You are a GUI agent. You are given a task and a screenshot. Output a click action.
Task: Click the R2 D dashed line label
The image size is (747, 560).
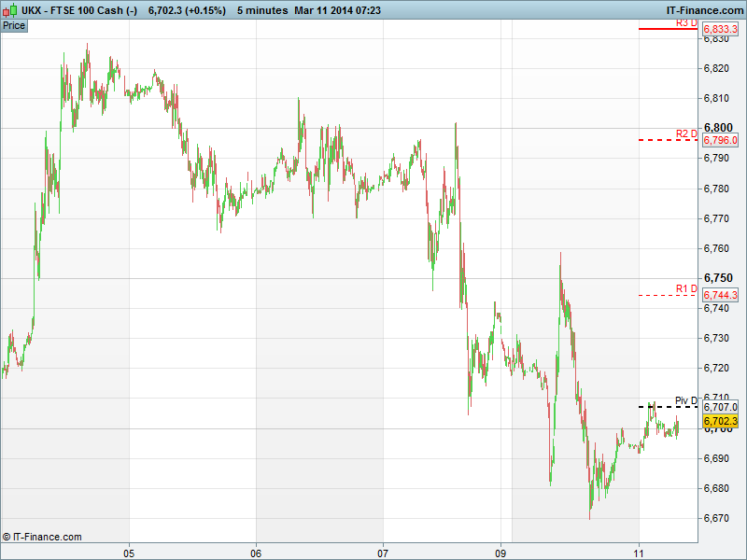tap(686, 133)
